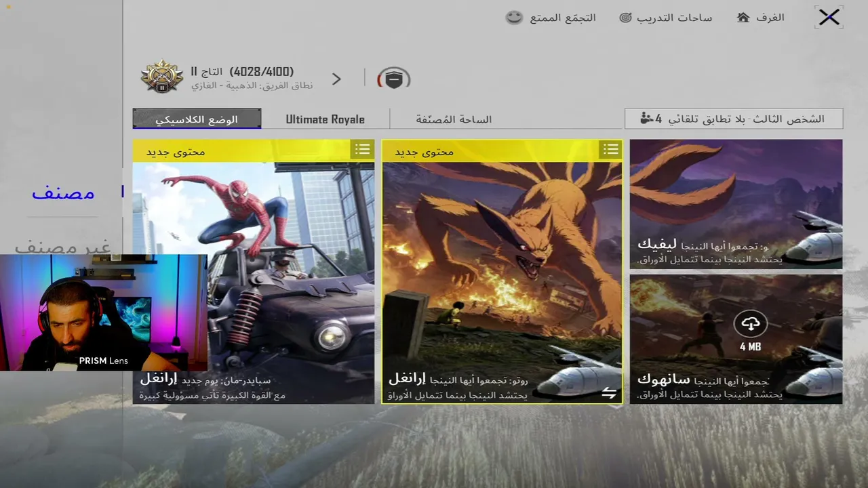The height and width of the screenshot is (488, 868).
Task: Open list icon on the Spider-Man card
Action: point(363,149)
